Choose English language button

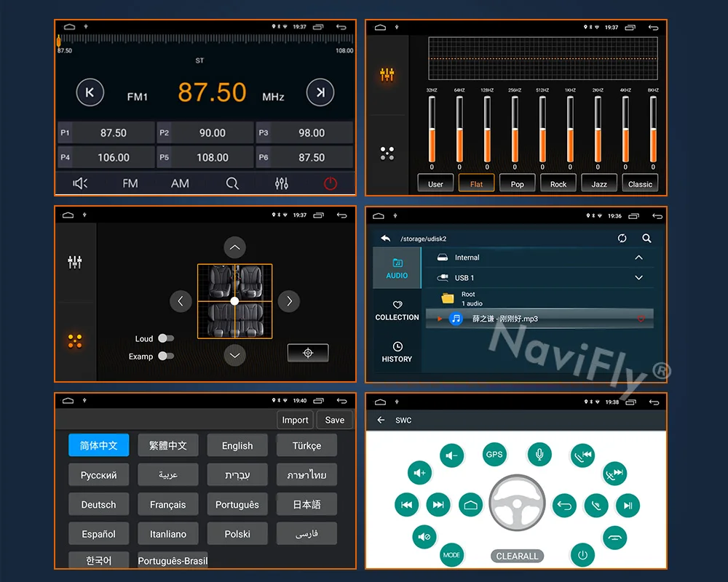237,445
